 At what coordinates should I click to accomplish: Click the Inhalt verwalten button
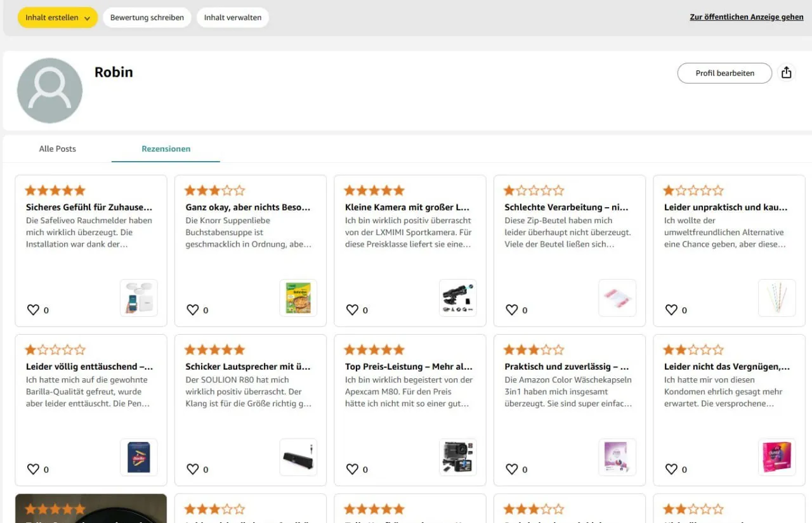(233, 18)
